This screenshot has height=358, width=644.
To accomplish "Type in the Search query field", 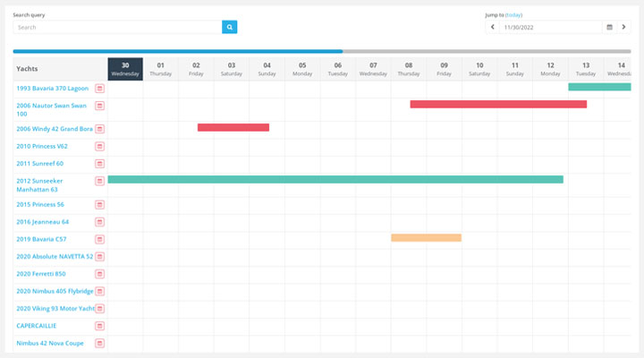I will [118, 28].
